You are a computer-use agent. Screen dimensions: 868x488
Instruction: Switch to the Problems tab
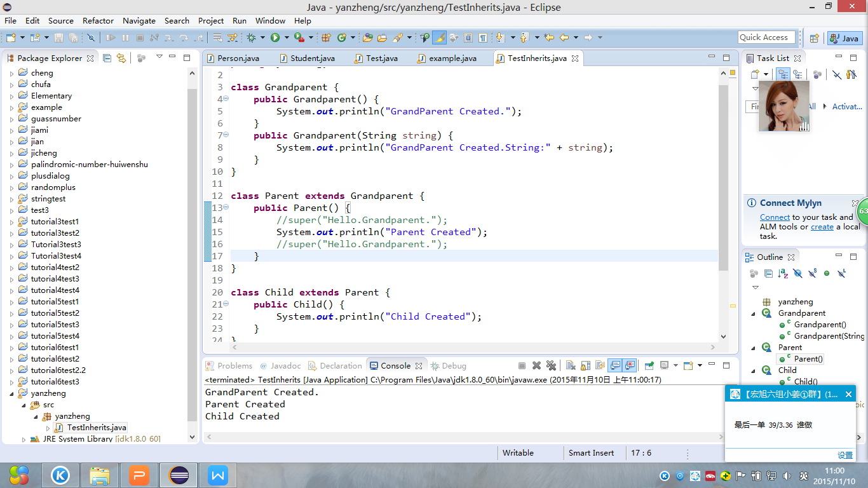pyautogui.click(x=234, y=365)
